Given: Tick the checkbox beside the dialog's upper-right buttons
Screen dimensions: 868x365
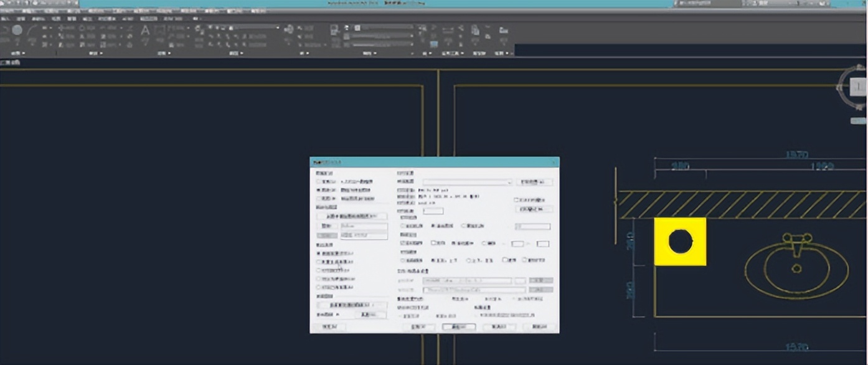Looking at the screenshot, I should 516,200.
